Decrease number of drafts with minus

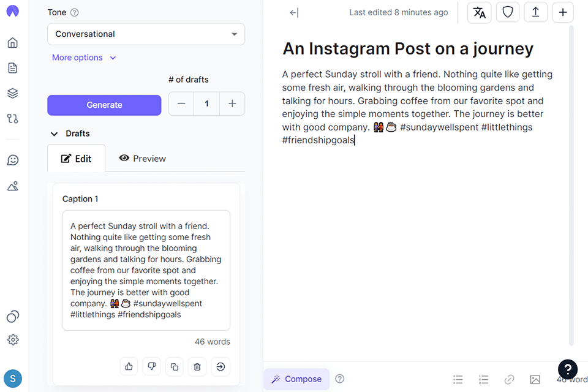[x=181, y=104]
